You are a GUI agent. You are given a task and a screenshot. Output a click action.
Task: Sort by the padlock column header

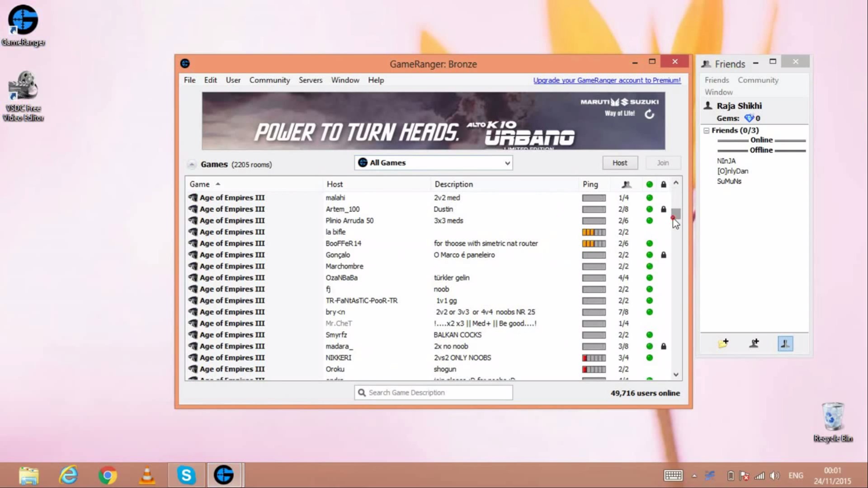coord(663,184)
